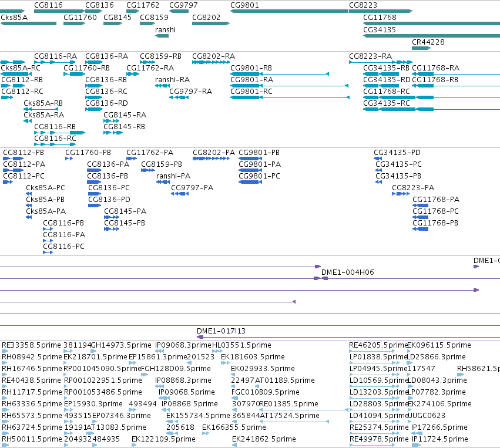Click the CG11762 gene label
This screenshot has width=500, height=448.
pyautogui.click(x=143, y=5)
